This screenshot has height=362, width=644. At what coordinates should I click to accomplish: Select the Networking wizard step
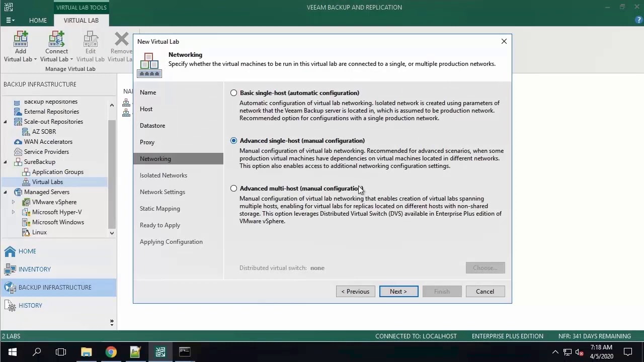(x=178, y=159)
